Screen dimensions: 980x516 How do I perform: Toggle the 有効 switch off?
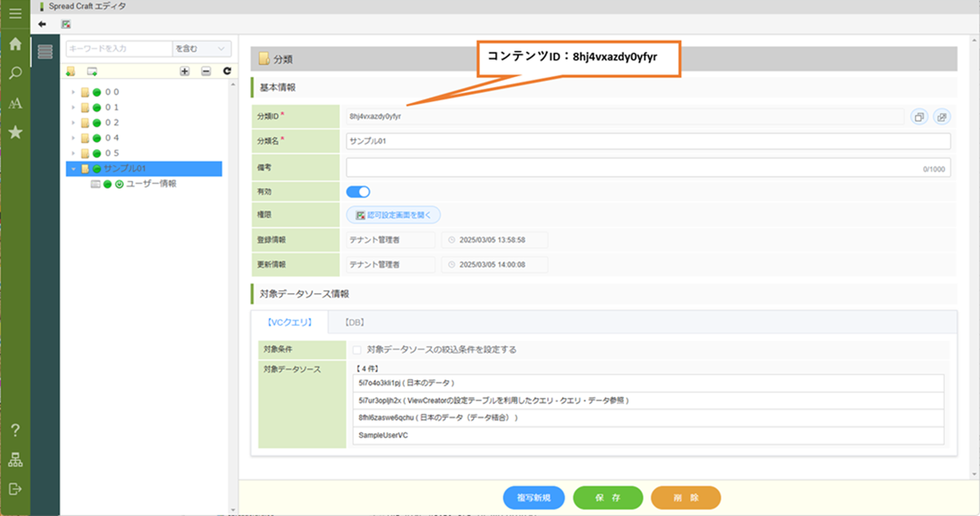click(358, 192)
